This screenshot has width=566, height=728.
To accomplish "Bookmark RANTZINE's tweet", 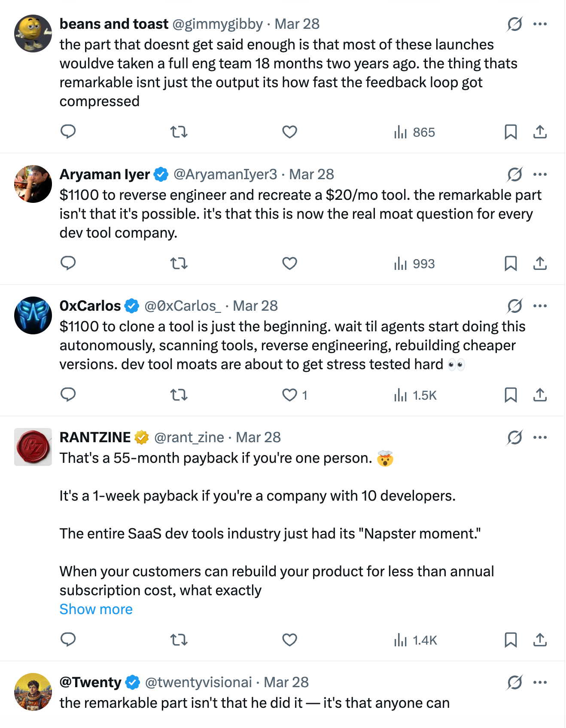I will coord(510,639).
